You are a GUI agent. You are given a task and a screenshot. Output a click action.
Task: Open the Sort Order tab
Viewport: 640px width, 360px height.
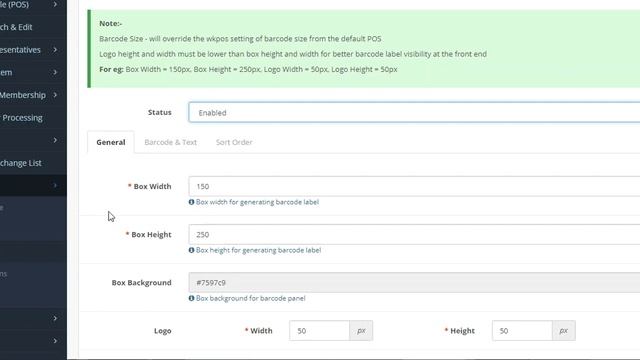(234, 142)
